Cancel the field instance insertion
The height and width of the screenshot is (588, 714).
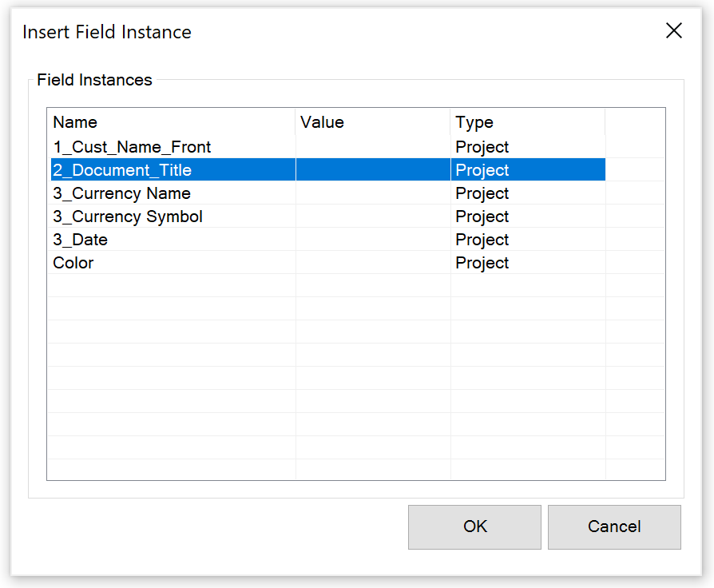[x=614, y=527]
